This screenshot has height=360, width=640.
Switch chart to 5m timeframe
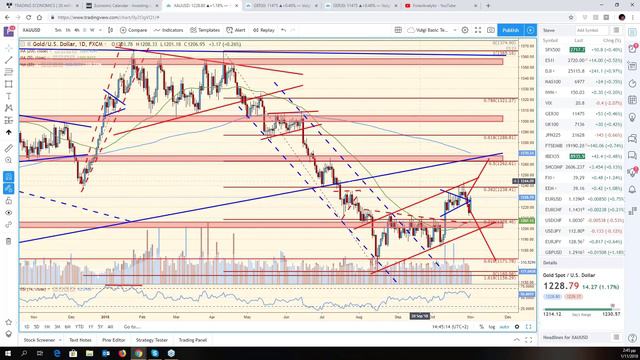58,30
